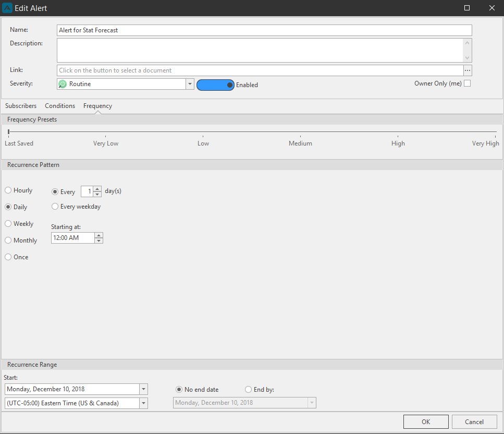504x434 pixels.
Task: Click the Starting at time field
Action: tap(73, 238)
